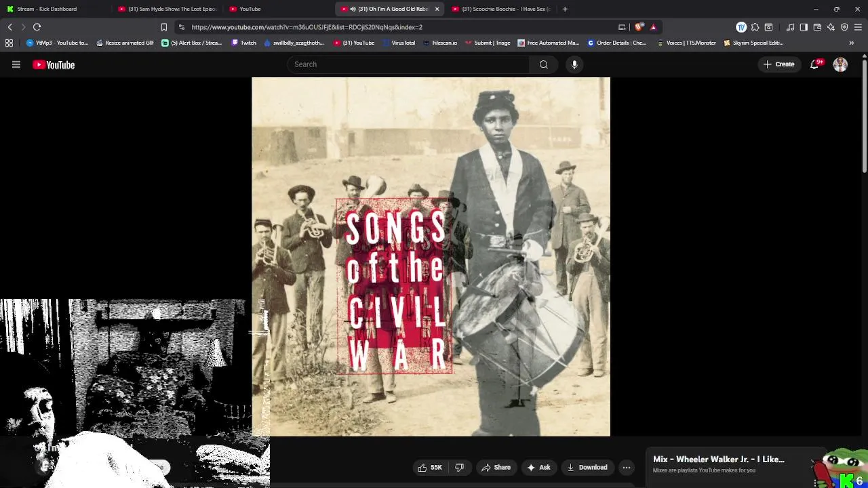
Task: Open Twitch bookmark
Action: click(x=243, y=43)
